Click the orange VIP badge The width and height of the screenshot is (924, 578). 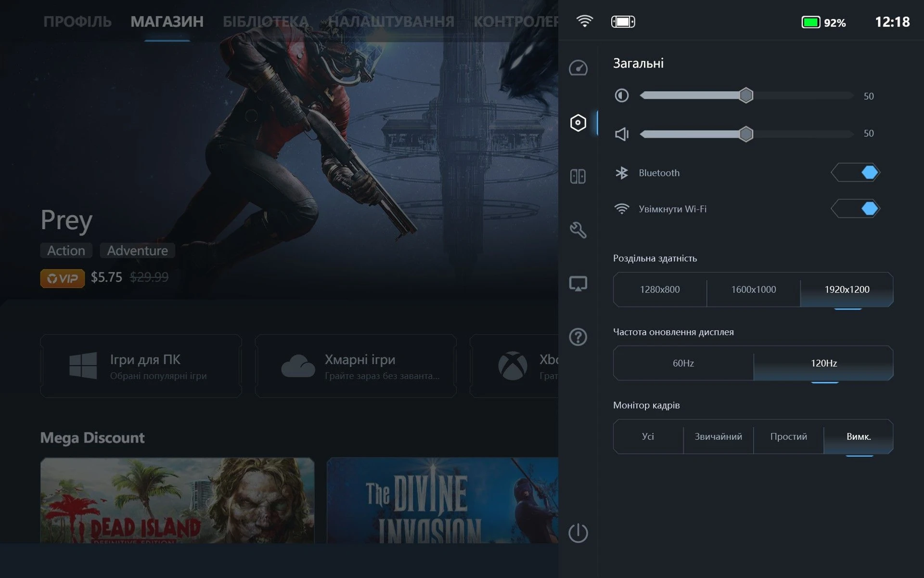point(63,278)
